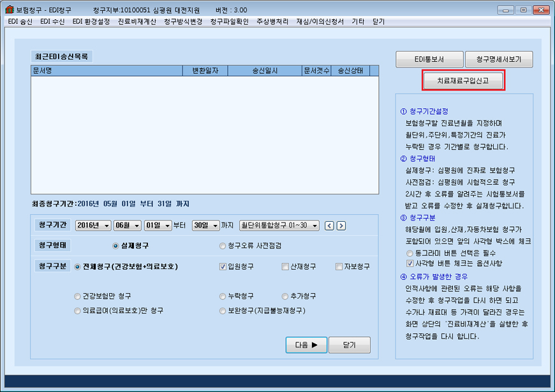
Task: Select 보완청구(지급불능재청구) option
Action: click(x=222, y=311)
